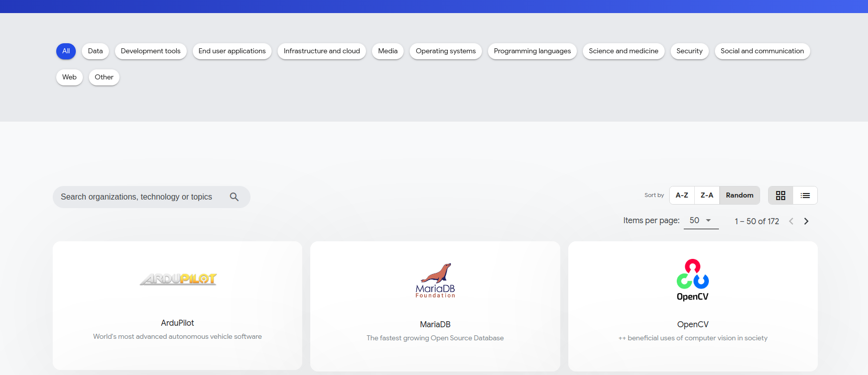868x375 pixels.
Task: Open the MariaDB organization name
Action: [435, 325]
